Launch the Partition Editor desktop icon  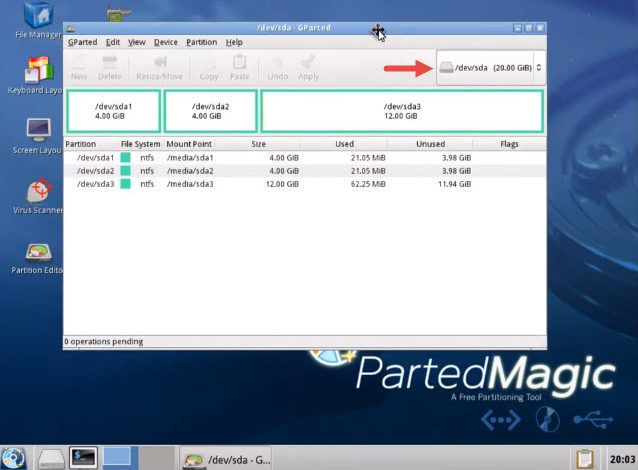[37, 259]
